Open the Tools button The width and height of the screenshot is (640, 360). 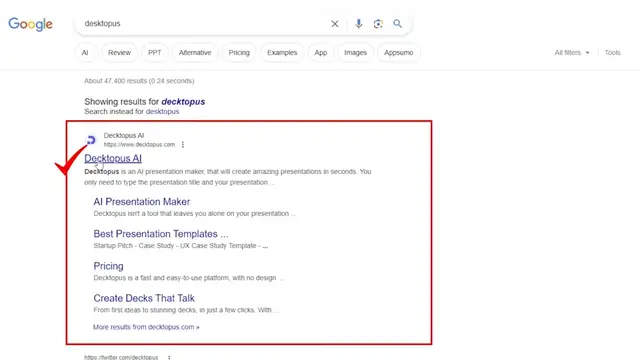tap(613, 53)
